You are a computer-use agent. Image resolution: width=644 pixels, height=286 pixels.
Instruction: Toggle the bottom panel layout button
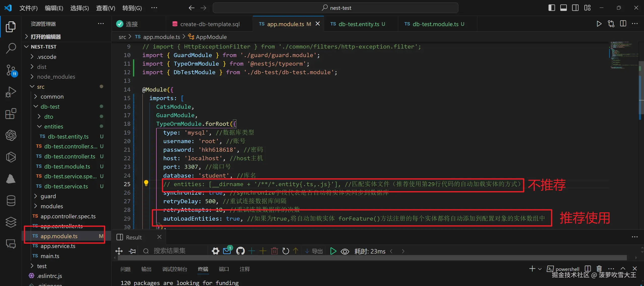click(x=563, y=8)
